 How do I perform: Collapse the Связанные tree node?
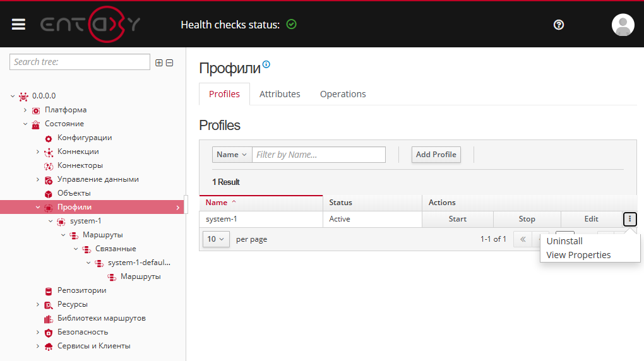[x=76, y=249]
